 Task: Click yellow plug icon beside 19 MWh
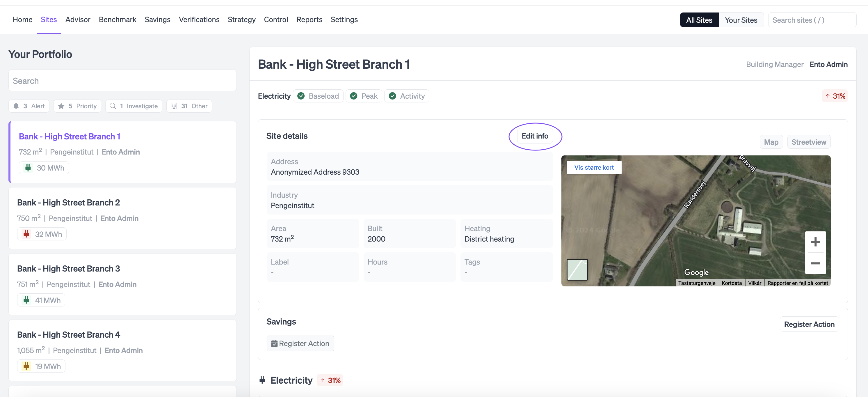click(26, 366)
